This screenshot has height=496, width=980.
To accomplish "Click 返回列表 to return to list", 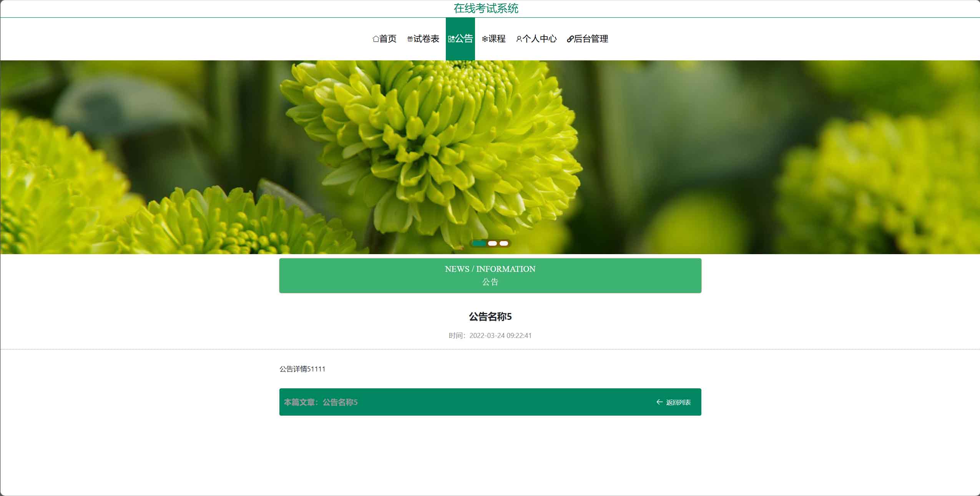I will (678, 402).
